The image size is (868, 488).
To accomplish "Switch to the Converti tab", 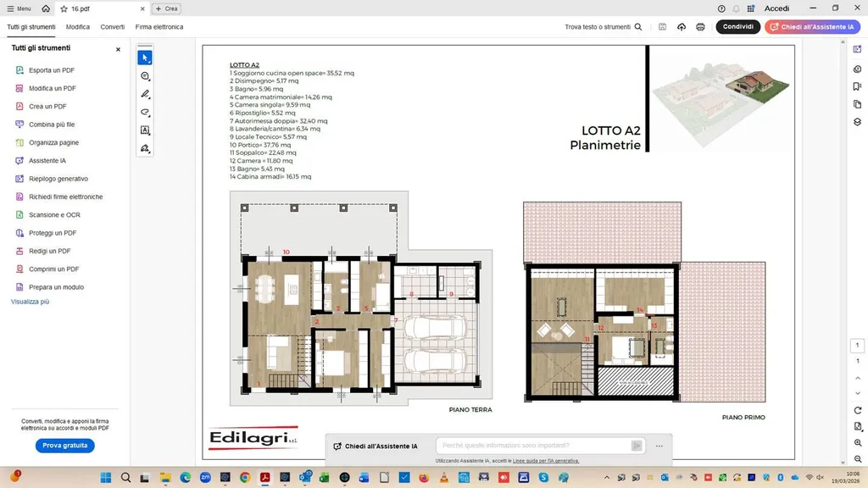I will (112, 27).
